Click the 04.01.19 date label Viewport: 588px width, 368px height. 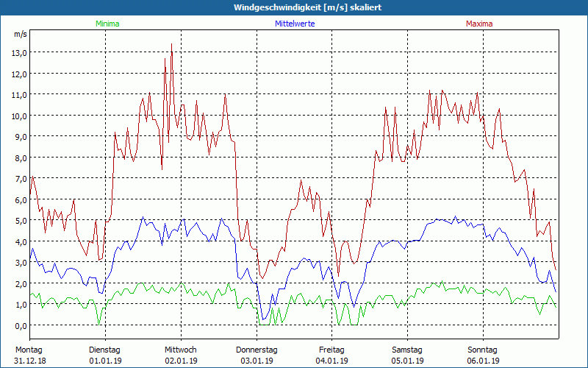click(x=332, y=361)
